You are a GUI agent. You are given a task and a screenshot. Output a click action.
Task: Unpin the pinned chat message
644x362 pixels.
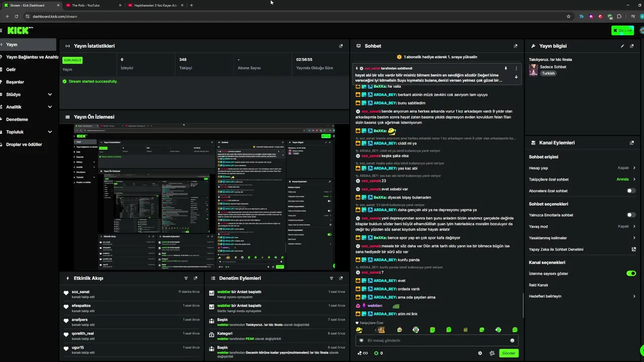pos(506,68)
